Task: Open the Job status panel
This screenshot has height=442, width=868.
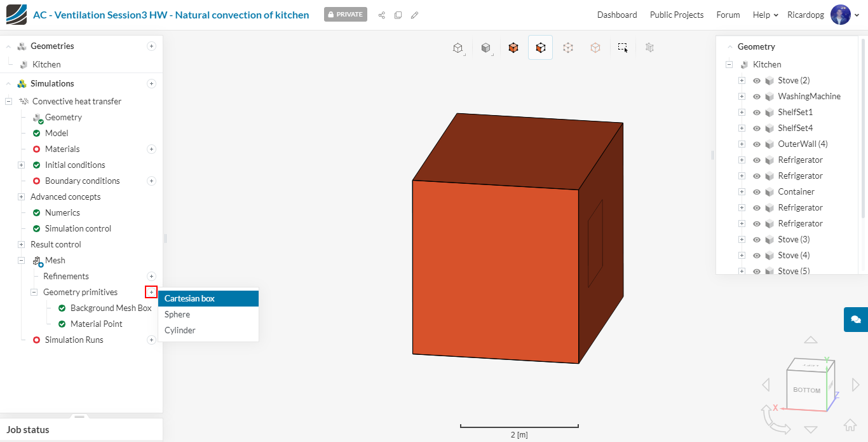Action: [x=81, y=429]
